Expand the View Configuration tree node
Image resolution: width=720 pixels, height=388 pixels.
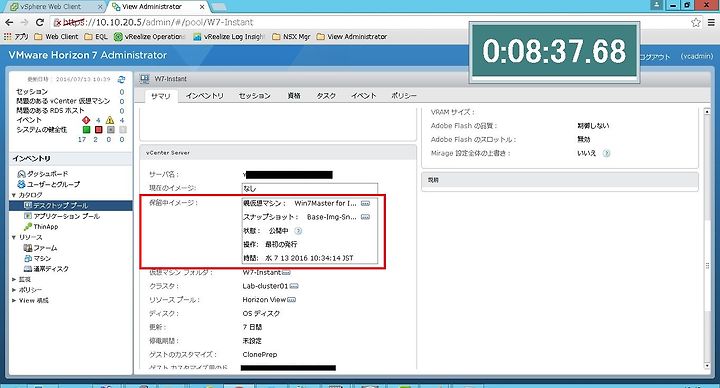click(x=14, y=300)
